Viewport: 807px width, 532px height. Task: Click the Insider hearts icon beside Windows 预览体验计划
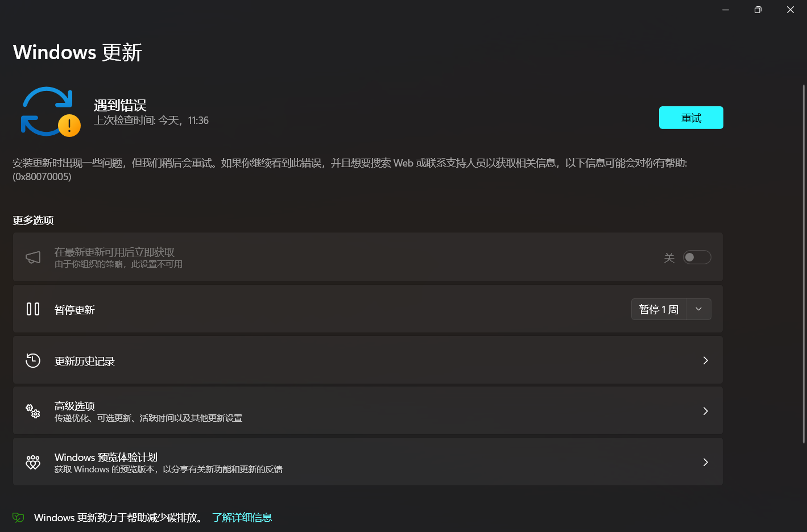click(33, 462)
